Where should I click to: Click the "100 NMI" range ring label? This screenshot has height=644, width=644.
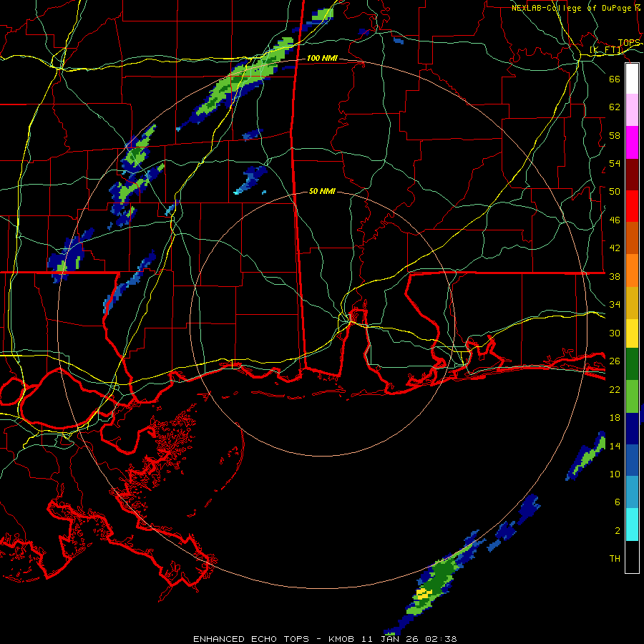pyautogui.click(x=322, y=59)
